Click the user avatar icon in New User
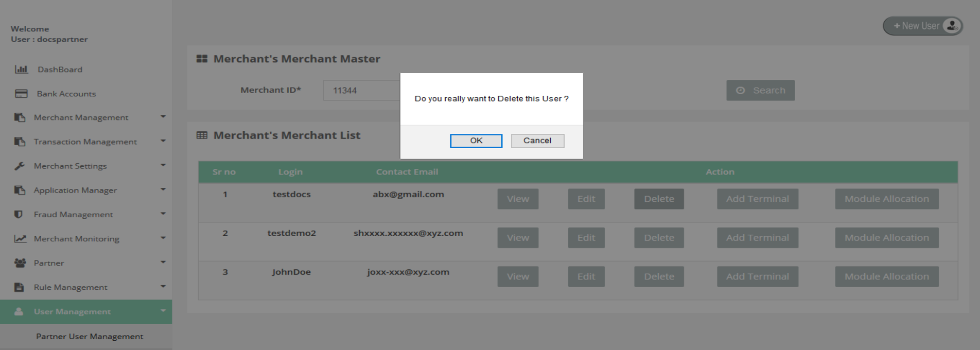The image size is (980, 350). [952, 26]
